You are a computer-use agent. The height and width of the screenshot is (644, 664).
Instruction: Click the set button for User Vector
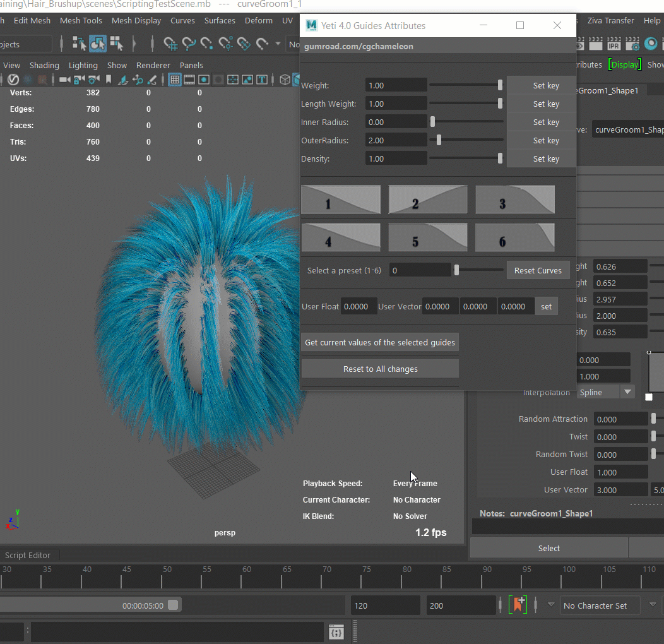[546, 306]
